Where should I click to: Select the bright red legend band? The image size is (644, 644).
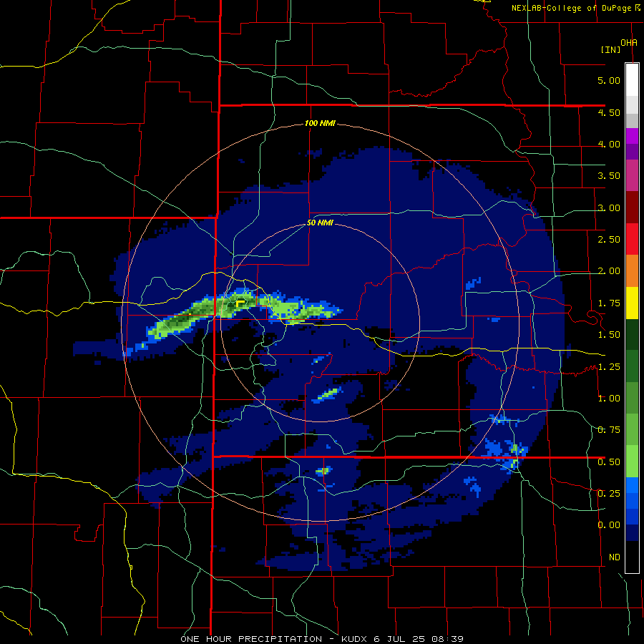(x=632, y=239)
